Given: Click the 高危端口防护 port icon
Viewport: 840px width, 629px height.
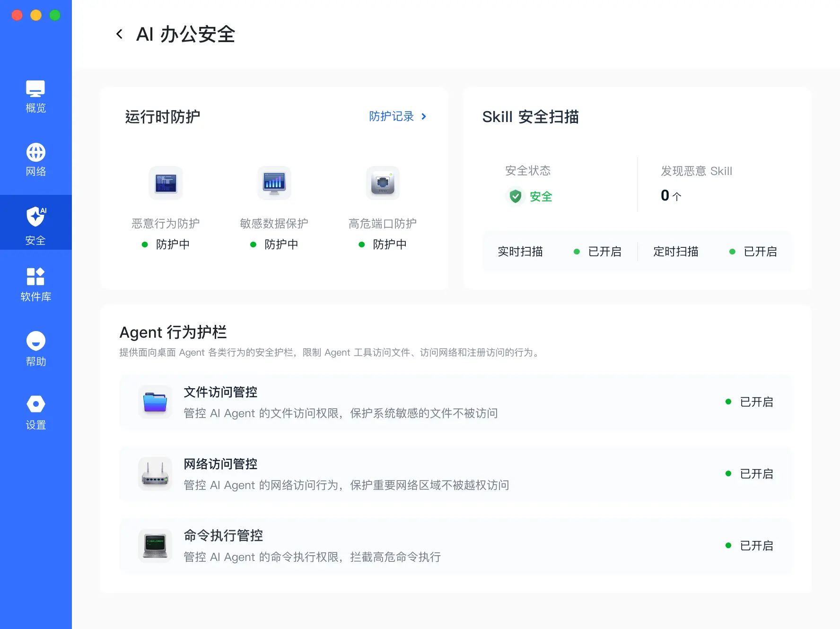Looking at the screenshot, I should [383, 183].
